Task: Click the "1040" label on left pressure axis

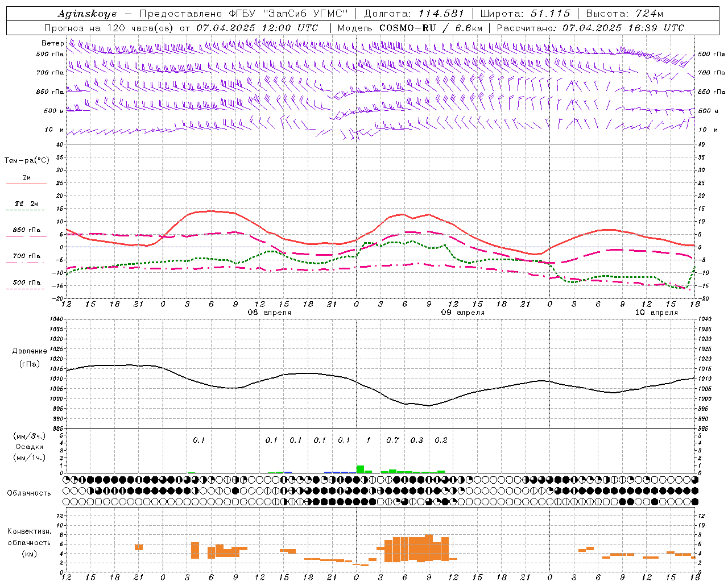Action: click(57, 319)
